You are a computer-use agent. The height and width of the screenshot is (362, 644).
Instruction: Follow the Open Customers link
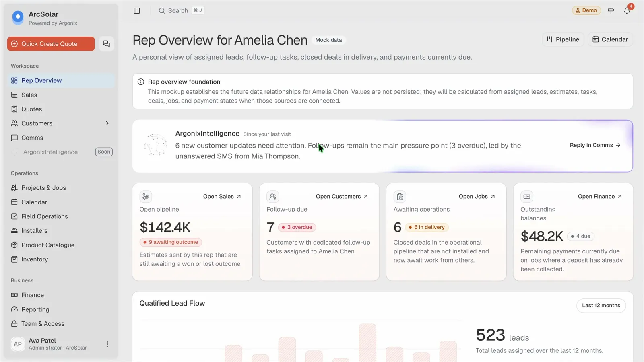(342, 197)
